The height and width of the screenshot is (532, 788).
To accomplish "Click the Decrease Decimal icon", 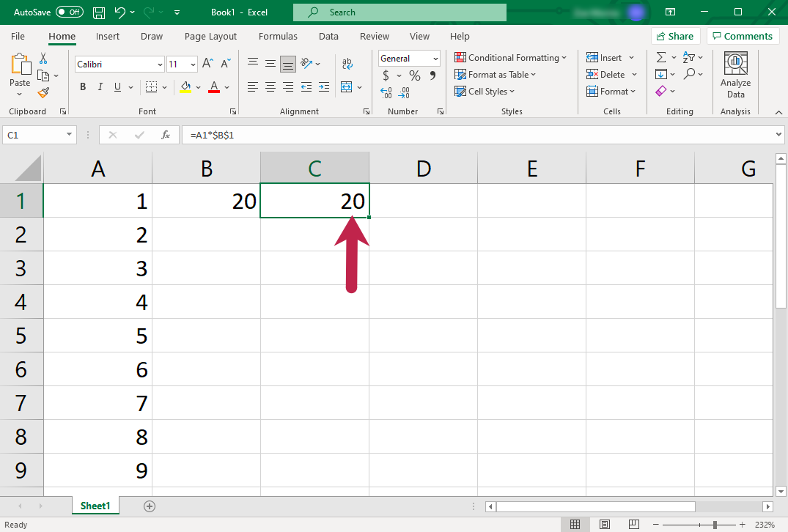I will click(404, 92).
